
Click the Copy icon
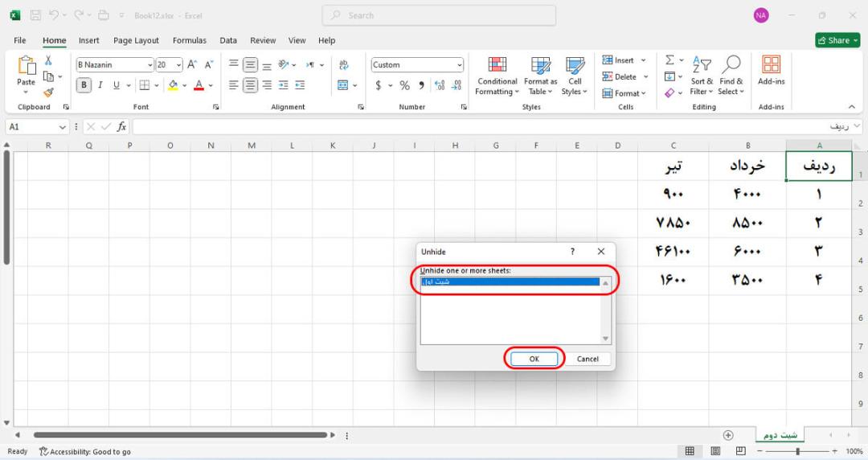pyautogui.click(x=49, y=76)
